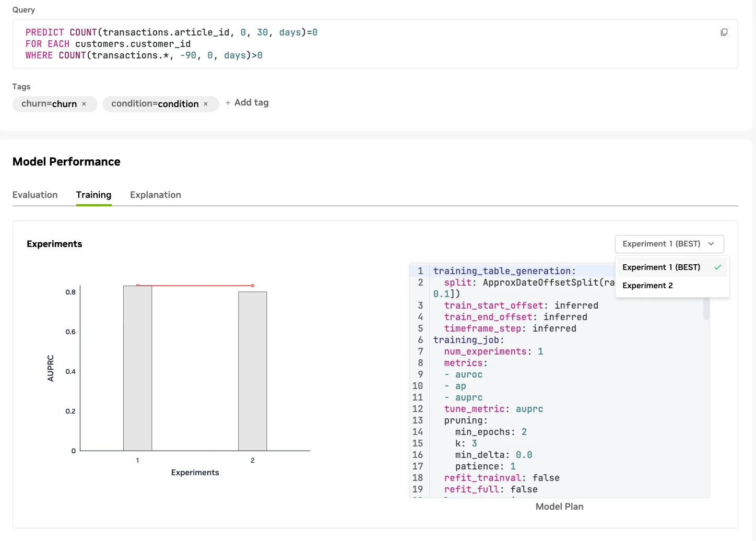The image size is (756, 541).
Task: Click the min_epochs: 2 line
Action: click(491, 432)
